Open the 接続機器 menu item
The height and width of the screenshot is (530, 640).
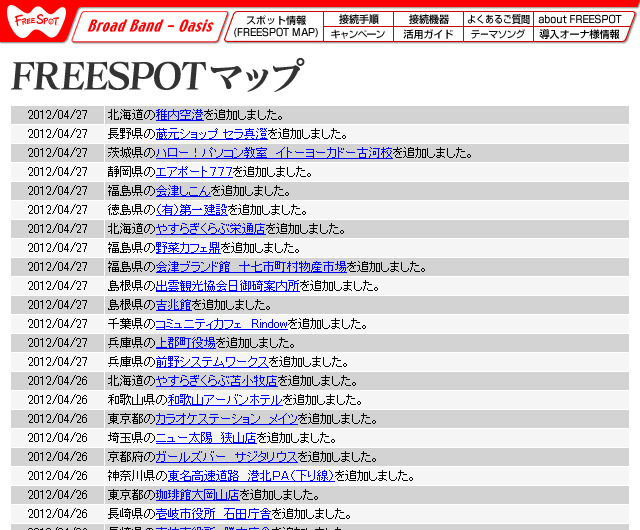[428, 19]
